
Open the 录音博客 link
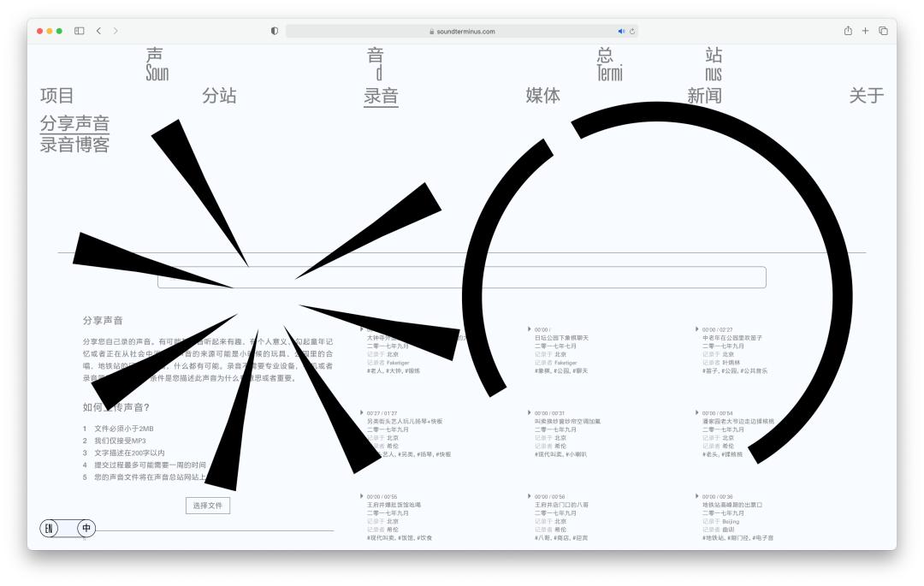click(74, 145)
